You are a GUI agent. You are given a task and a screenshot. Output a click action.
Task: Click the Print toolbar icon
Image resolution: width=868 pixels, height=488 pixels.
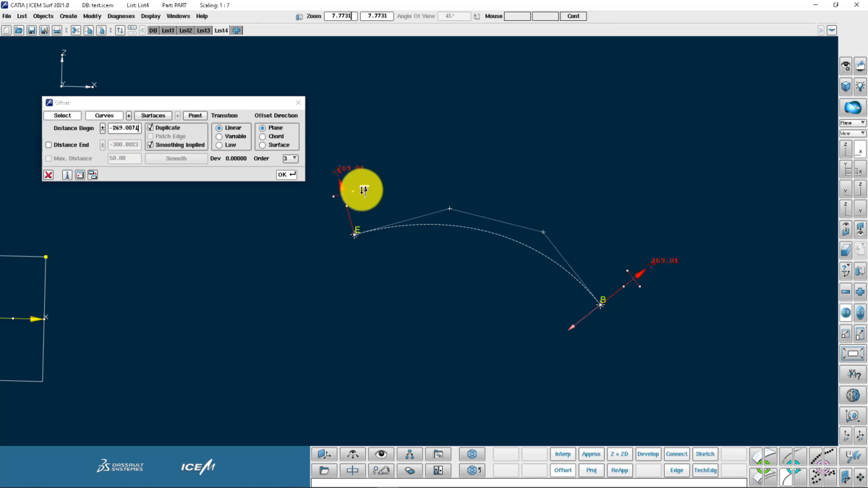56,30
